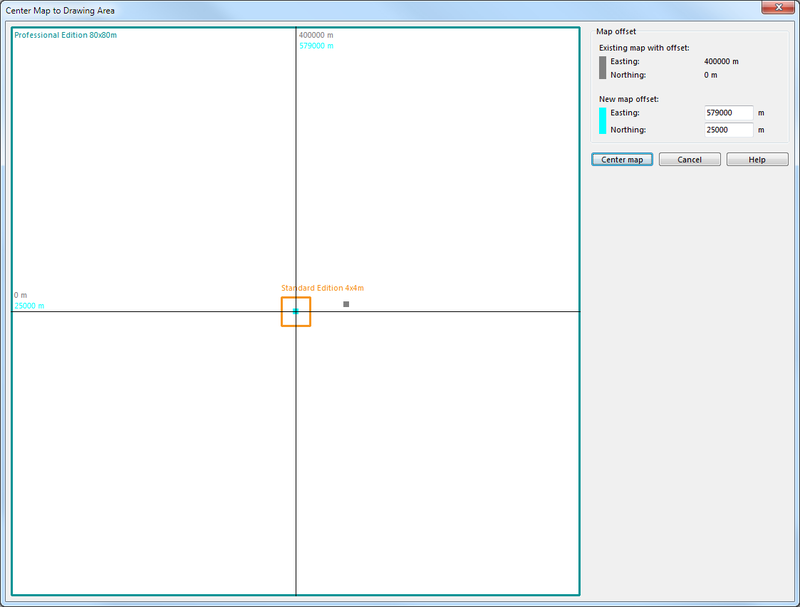800x607 pixels.
Task: Close the Center Map to Drawing Area window
Action: coord(778,7)
